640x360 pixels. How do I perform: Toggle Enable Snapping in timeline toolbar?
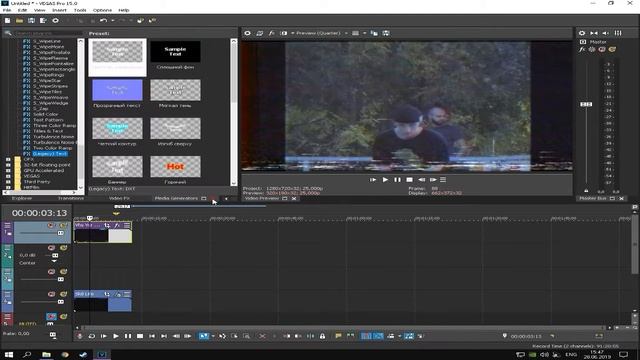(366, 336)
